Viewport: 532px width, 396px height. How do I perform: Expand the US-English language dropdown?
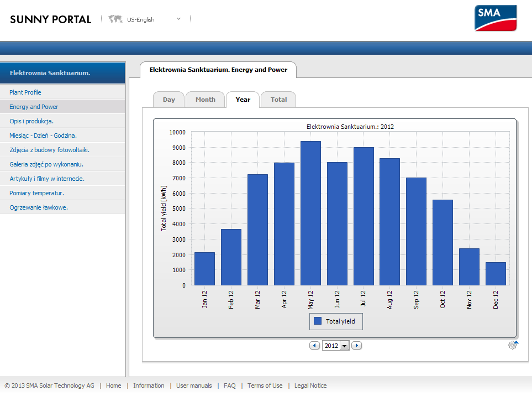(x=178, y=19)
